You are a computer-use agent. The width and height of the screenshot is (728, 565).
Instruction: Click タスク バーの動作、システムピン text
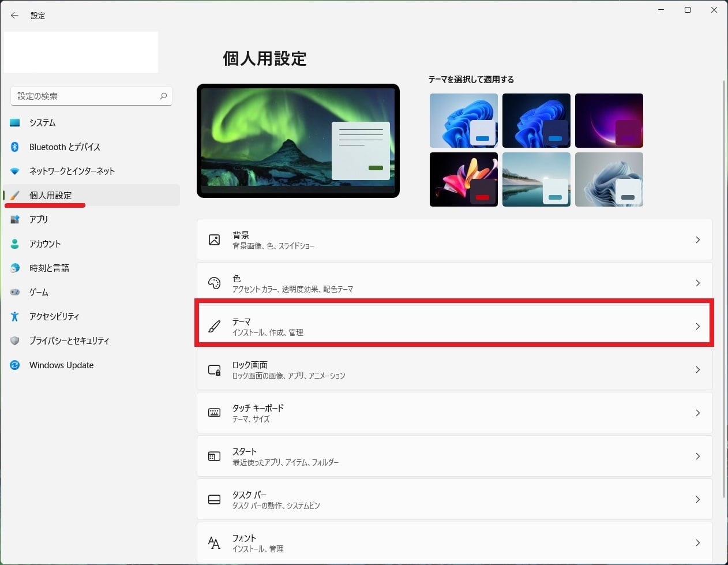[276, 506]
